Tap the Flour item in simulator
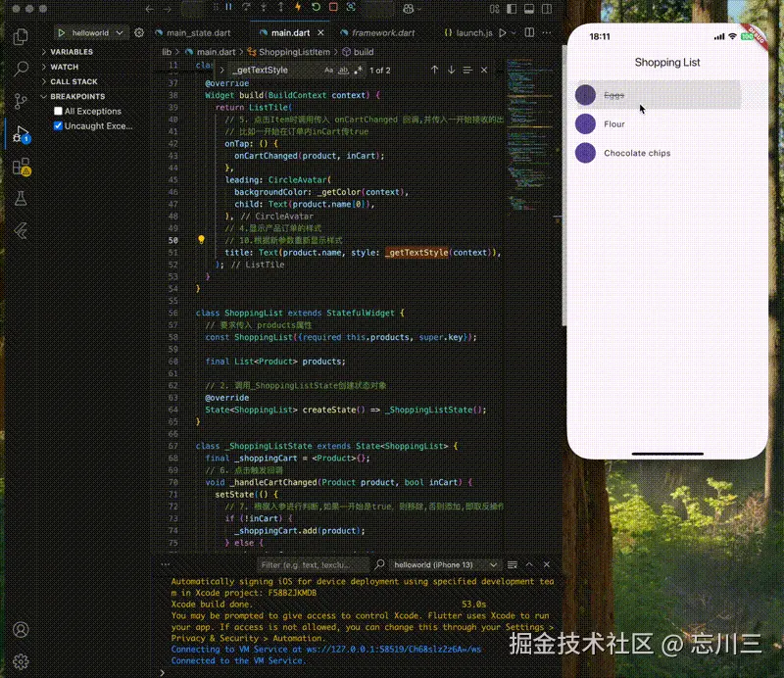The height and width of the screenshot is (678, 784). [667, 124]
